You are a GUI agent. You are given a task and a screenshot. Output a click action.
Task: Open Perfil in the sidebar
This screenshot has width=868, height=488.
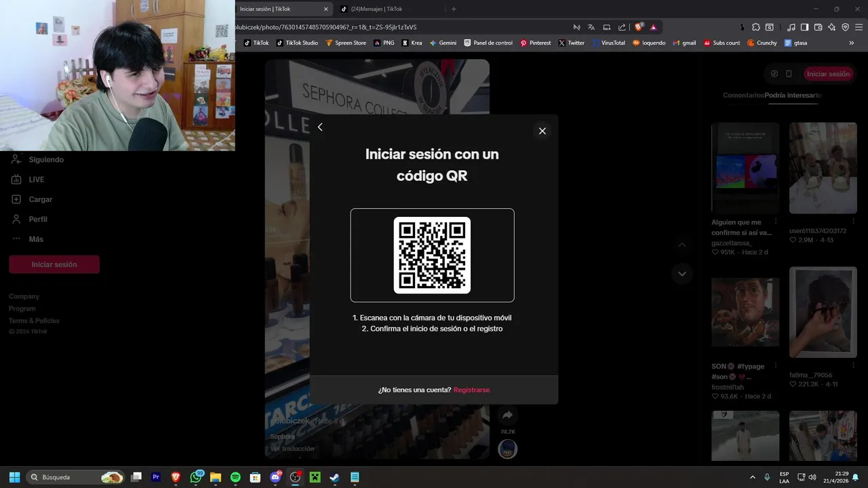coord(37,219)
